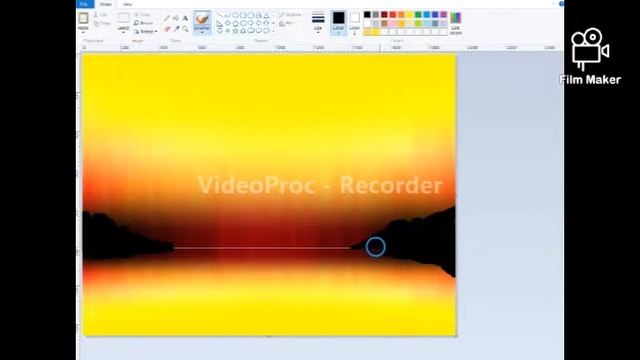Screen dimensions: 640x360
Task: Activate the Color 1 box
Action: click(338, 23)
